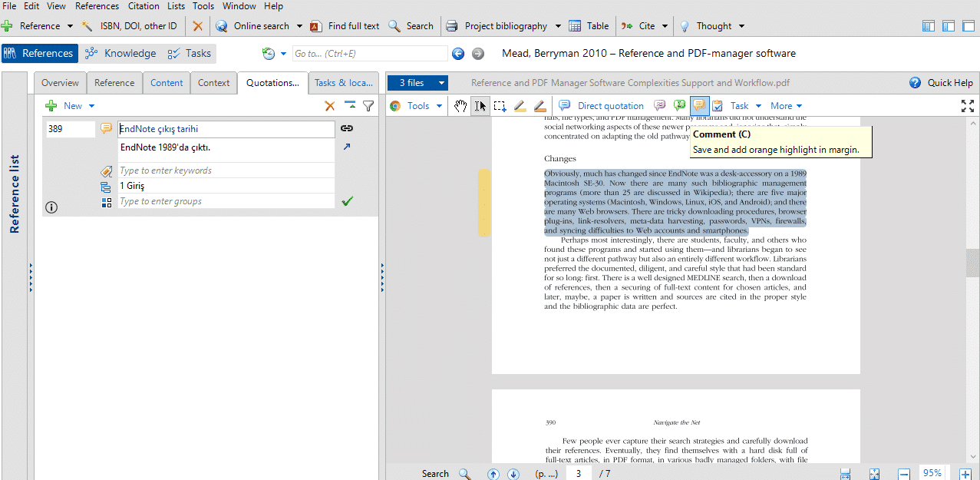Click the groups entry field
Screen dimensions: 980x480
[x=226, y=201]
